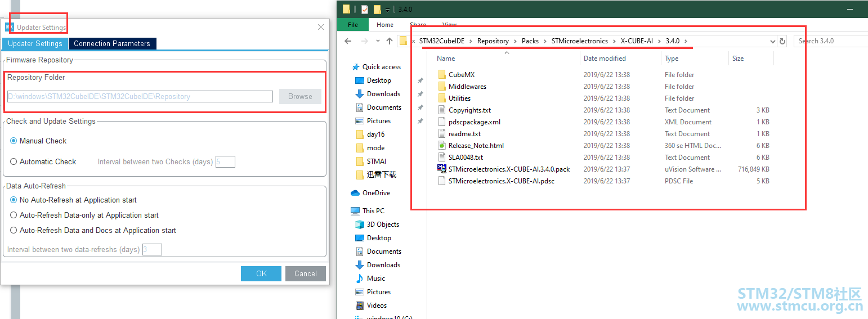Expand the address bar history dropdown

tap(772, 41)
